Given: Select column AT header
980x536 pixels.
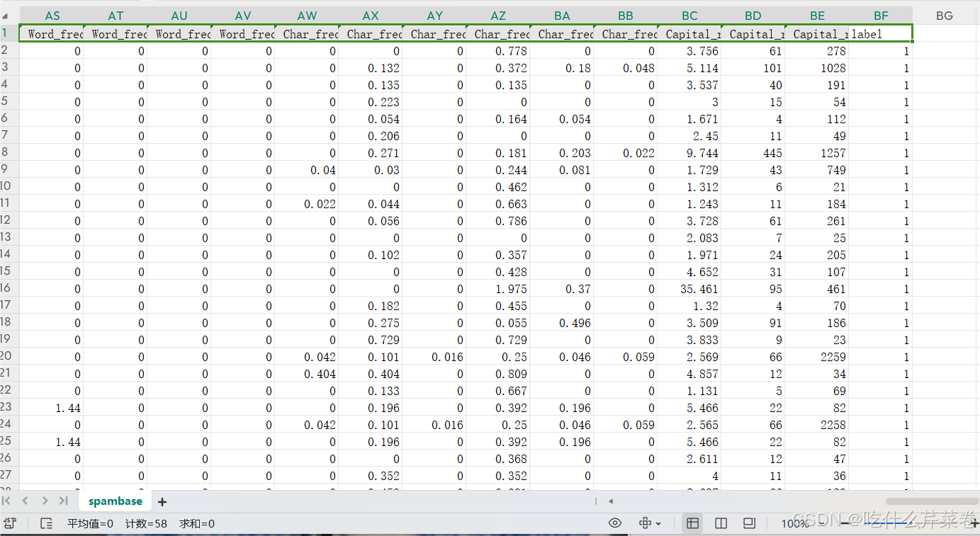Looking at the screenshot, I should [x=116, y=16].
